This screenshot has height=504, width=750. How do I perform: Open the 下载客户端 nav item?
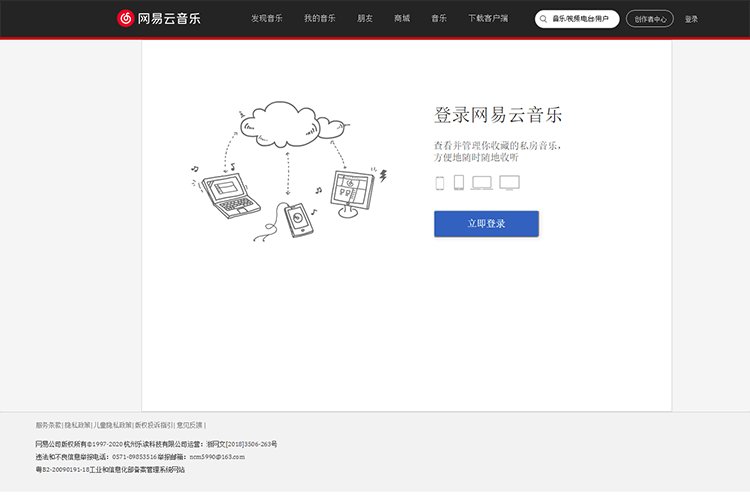[x=488, y=19]
